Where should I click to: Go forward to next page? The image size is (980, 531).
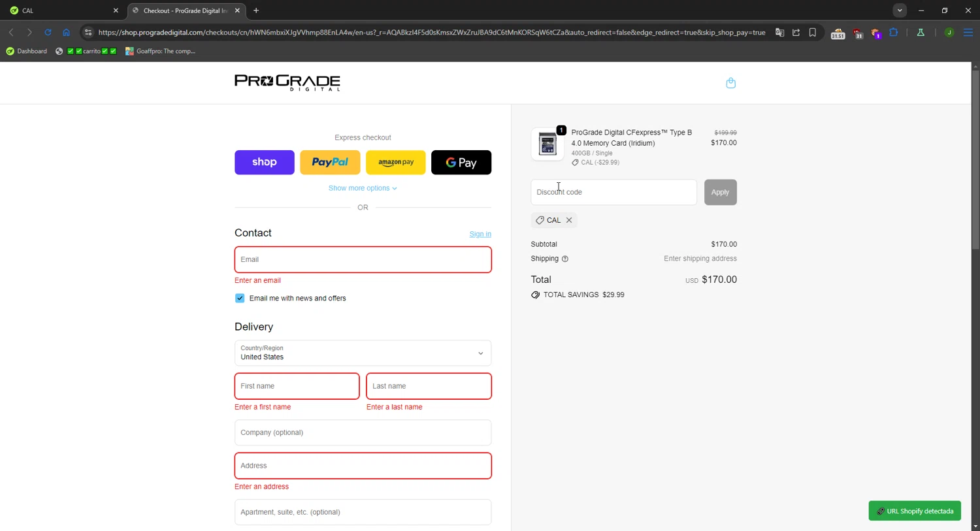click(29, 32)
